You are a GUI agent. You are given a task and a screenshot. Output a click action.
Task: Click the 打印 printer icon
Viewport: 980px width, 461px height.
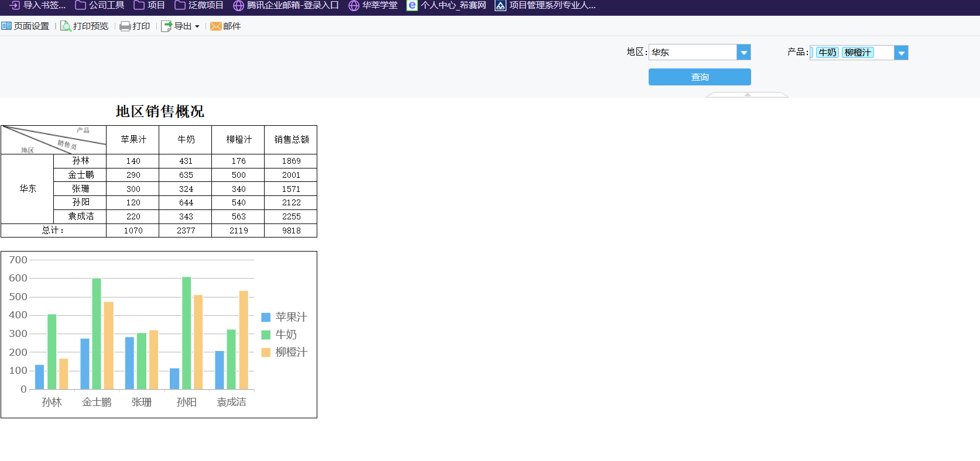click(x=125, y=26)
